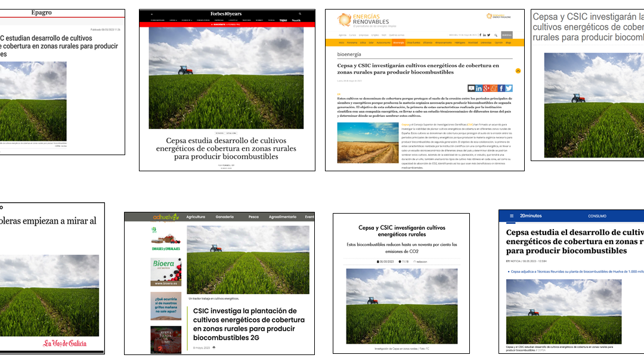Expand the Forbes W dropdown in nav
The width and height of the screenshot is (644, 364).
tap(187, 20)
